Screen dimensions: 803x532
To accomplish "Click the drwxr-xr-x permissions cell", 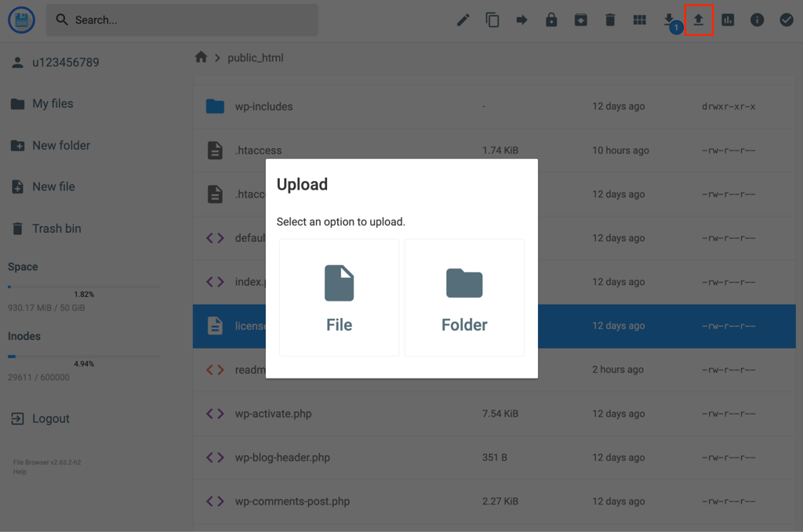I will 729,107.
